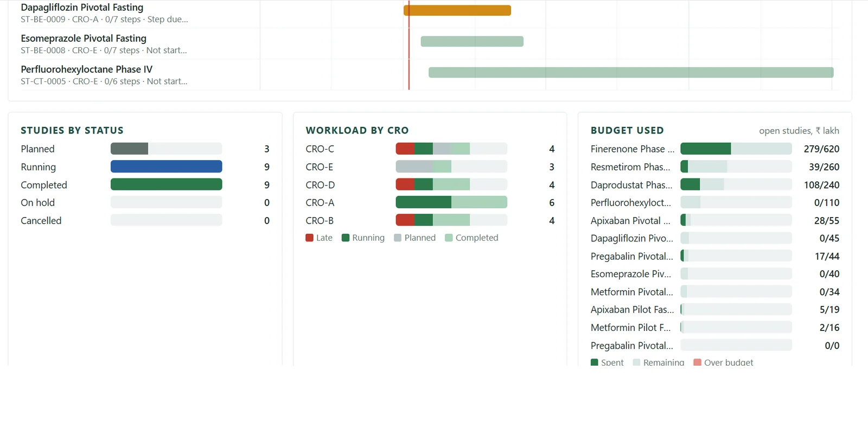Open the Dapagliflozin Pivotal Fasting study title
868x434 pixels.
tap(82, 8)
